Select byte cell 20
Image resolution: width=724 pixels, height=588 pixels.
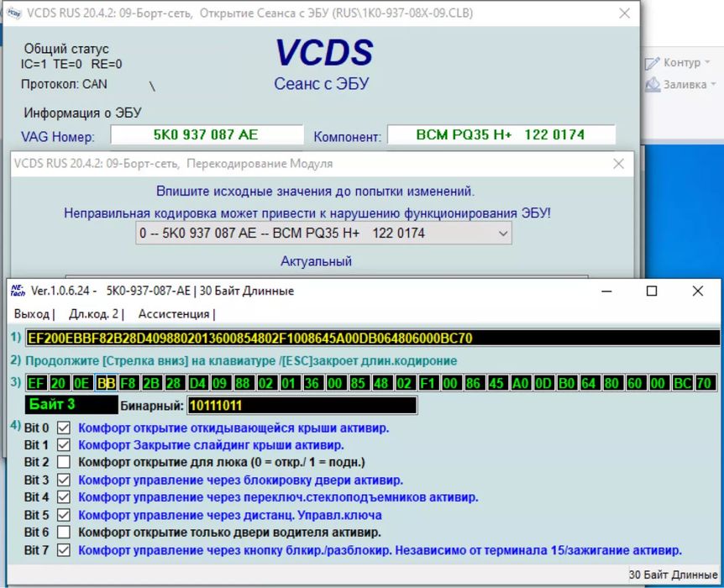pyautogui.click(x=60, y=383)
